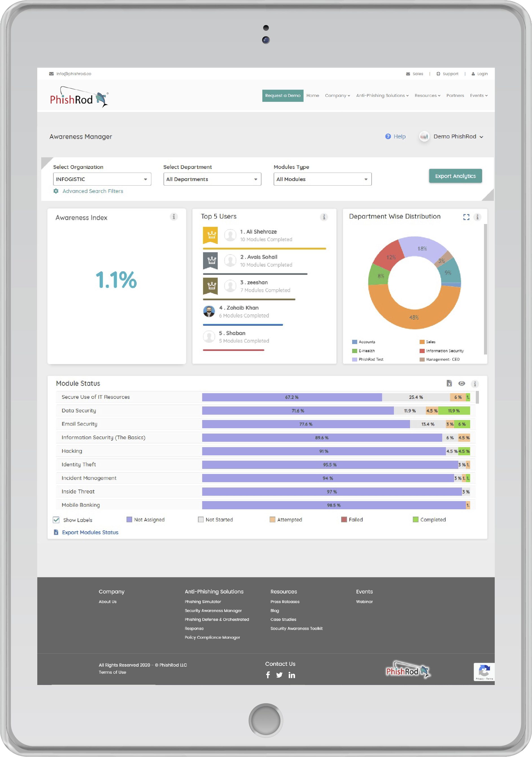Open footer Security Awareness Toolkit link
Image resolution: width=532 pixels, height=757 pixels.
(x=297, y=629)
